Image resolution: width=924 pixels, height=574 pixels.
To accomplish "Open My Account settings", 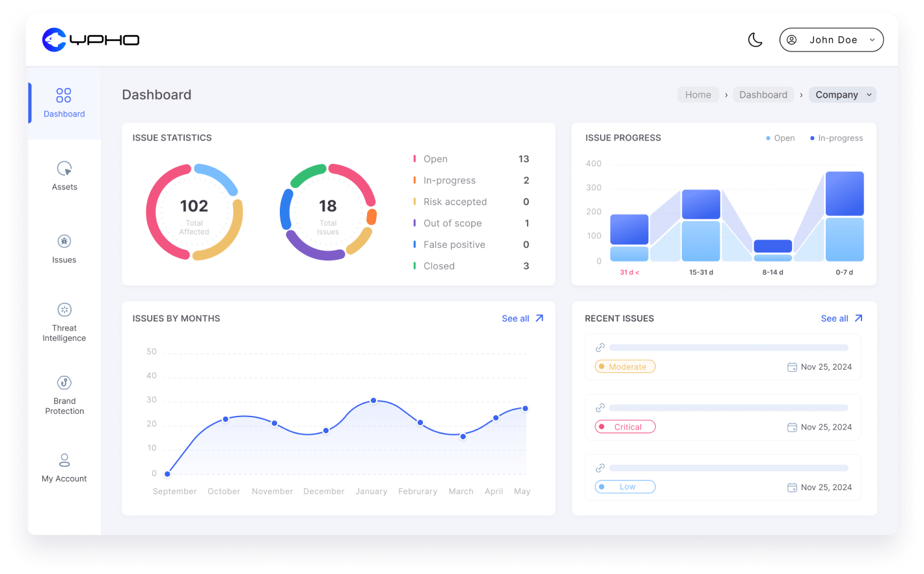I will tap(64, 468).
